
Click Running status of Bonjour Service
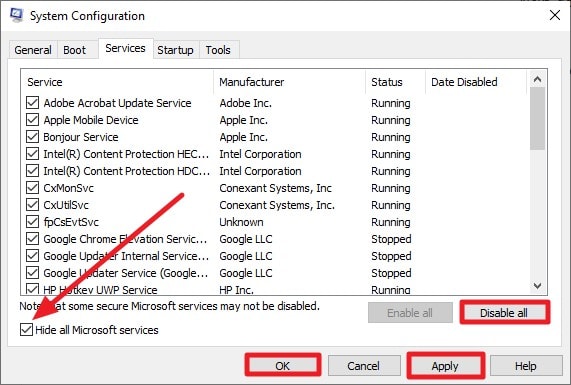[x=391, y=137]
